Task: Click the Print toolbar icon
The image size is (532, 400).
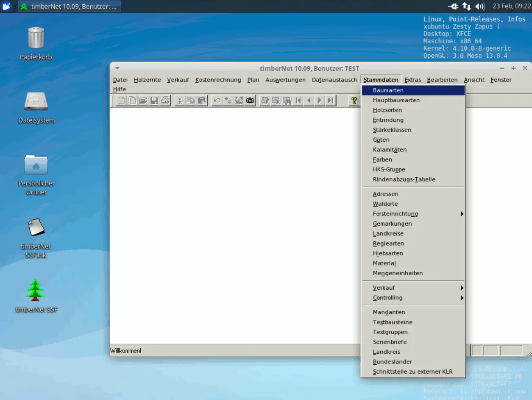Action: 165,101
